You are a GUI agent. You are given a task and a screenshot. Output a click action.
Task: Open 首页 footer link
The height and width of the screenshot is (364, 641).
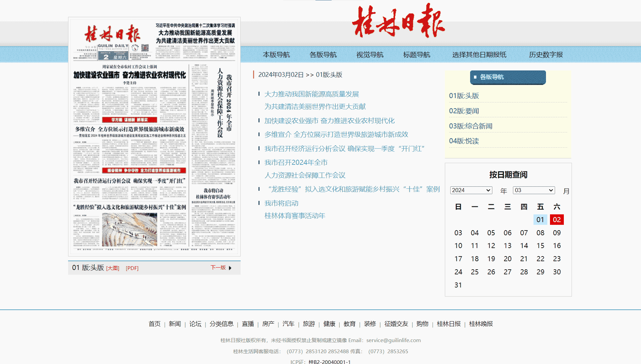(155, 324)
